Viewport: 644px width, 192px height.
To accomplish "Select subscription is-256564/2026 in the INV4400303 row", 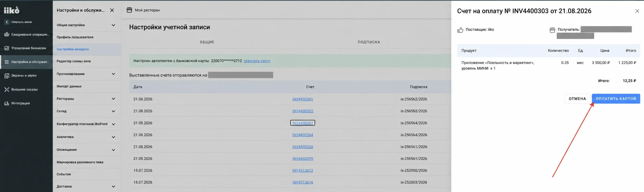I will coord(414,123).
